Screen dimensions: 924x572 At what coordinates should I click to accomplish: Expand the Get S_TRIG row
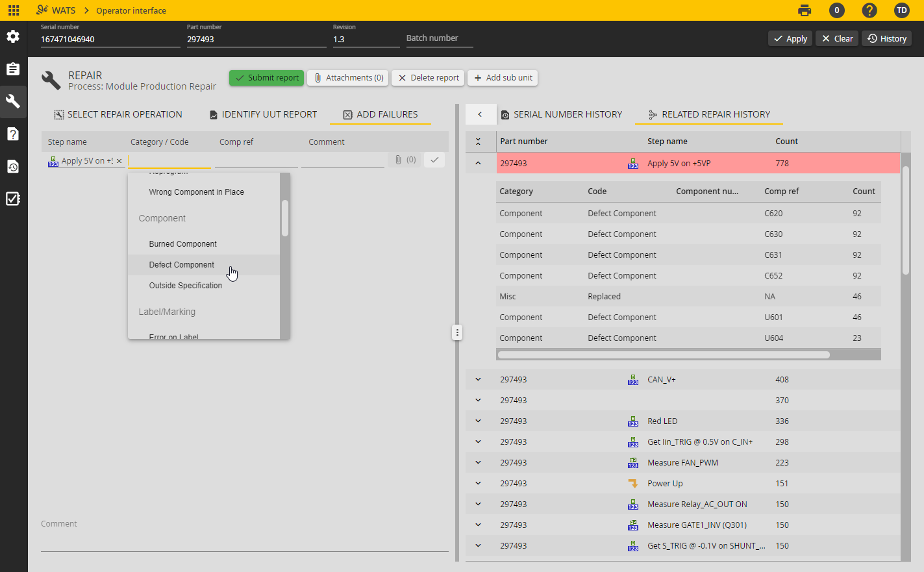[x=479, y=546]
